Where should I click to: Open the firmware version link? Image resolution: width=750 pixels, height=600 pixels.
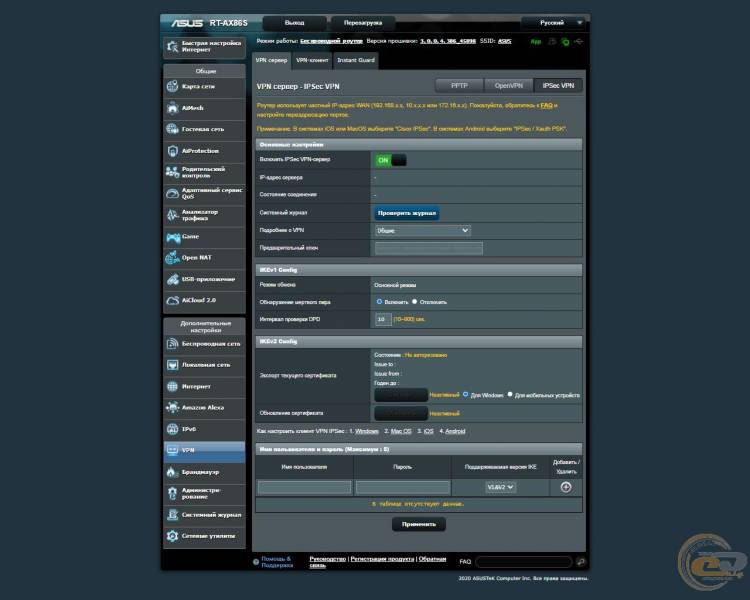coord(448,41)
